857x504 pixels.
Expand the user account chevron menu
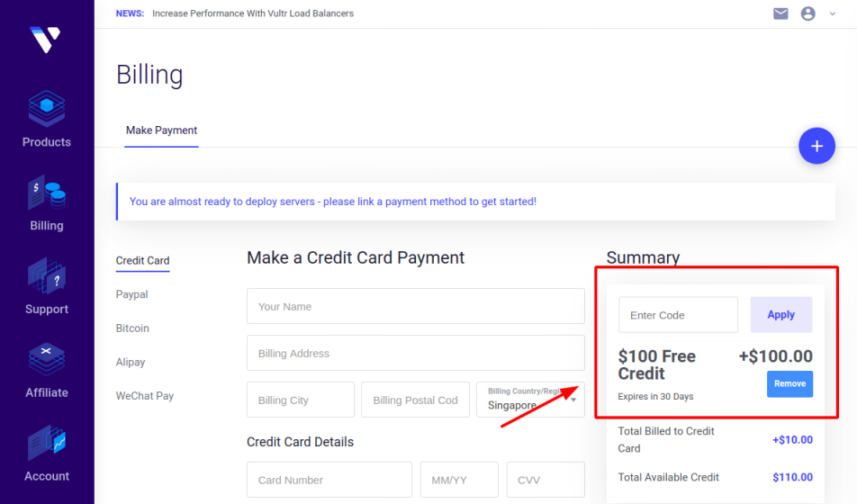click(833, 13)
